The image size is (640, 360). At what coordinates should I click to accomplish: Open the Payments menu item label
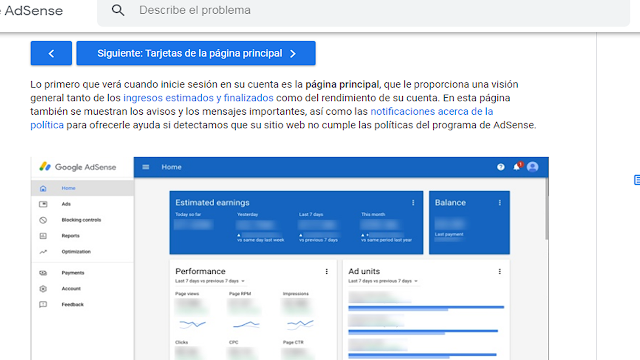(73, 273)
